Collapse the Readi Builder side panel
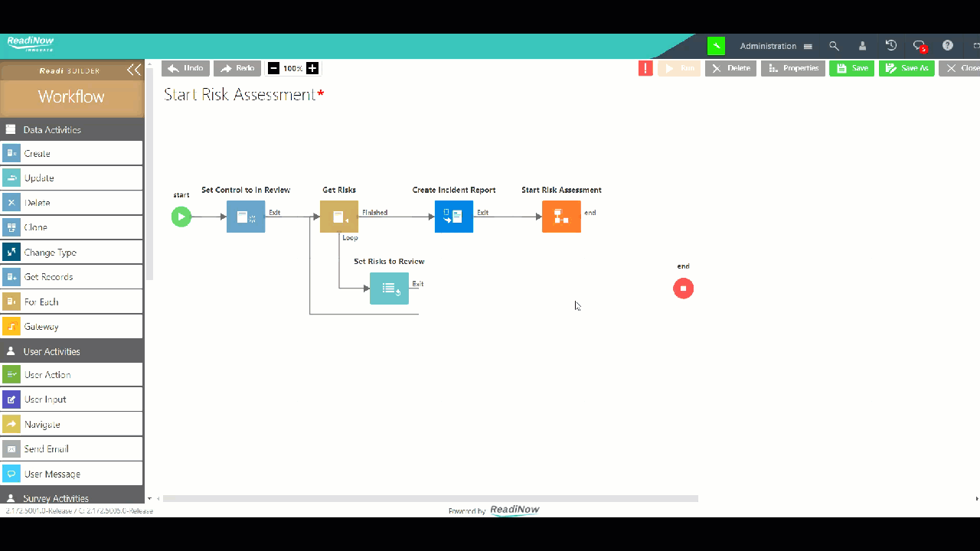Image resolution: width=980 pixels, height=551 pixels. point(134,70)
